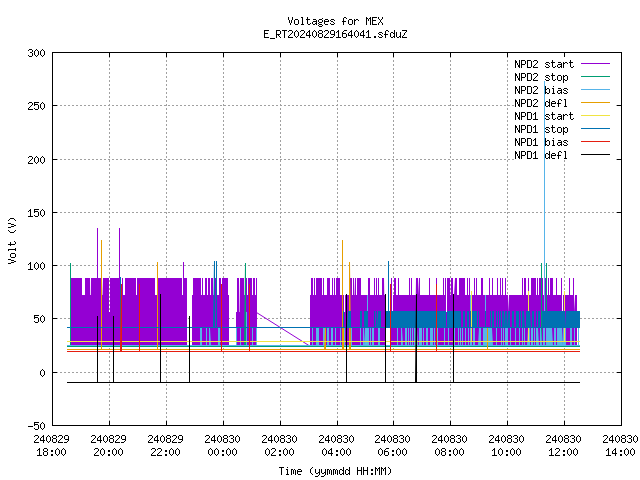Click the 240829 18:00 time tick label

tap(51, 446)
